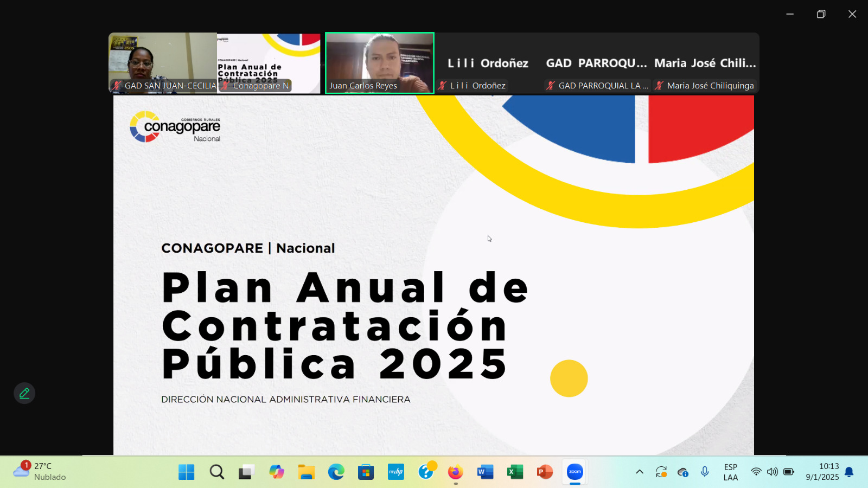Open Microsoft Edge from taskbar
Screen dimensions: 868x488
click(x=336, y=472)
